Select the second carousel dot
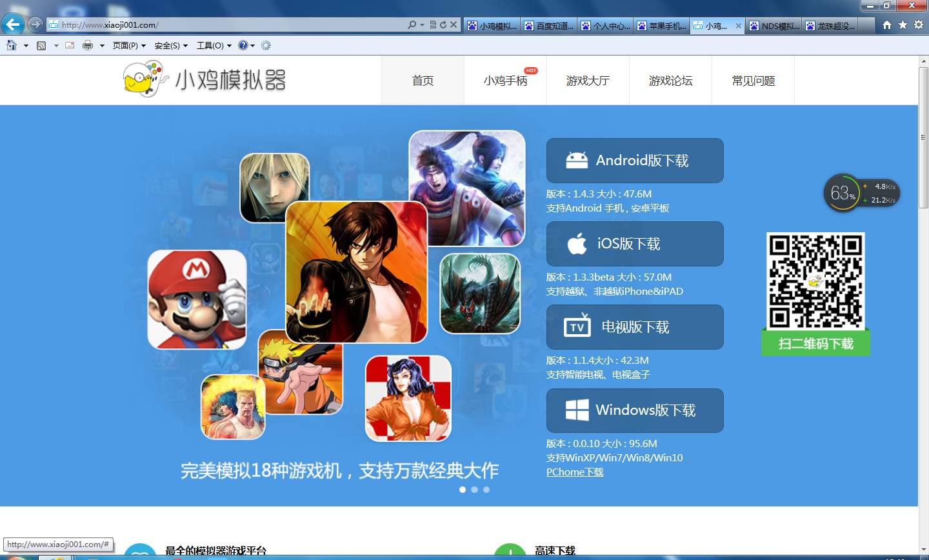Image resolution: width=929 pixels, height=560 pixels. (474, 490)
